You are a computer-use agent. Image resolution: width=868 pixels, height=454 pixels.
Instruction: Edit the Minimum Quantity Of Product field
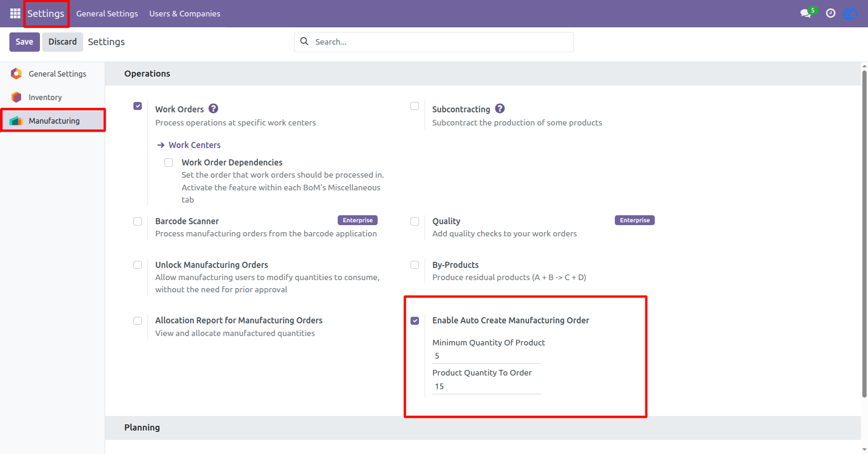tap(487, 356)
